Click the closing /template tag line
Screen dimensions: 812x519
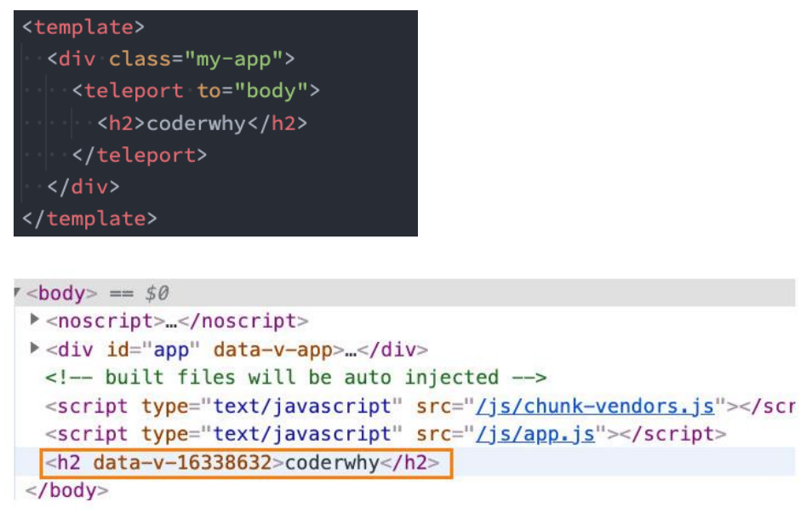89,219
